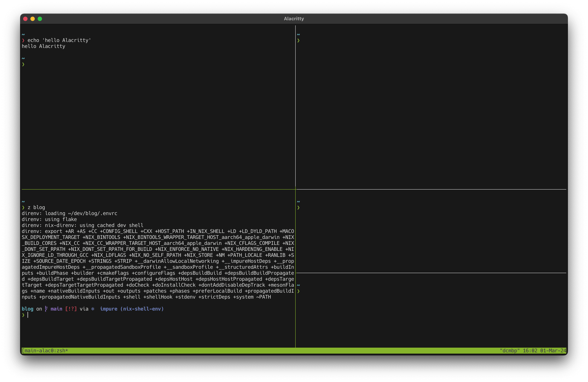Click the Alacritty window title
The height and width of the screenshot is (382, 588).
click(294, 19)
